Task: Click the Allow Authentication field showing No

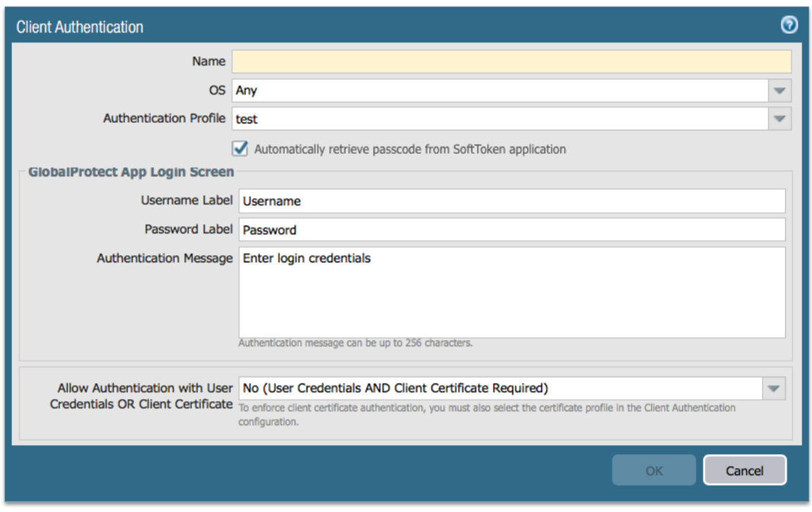Action: pos(500,389)
